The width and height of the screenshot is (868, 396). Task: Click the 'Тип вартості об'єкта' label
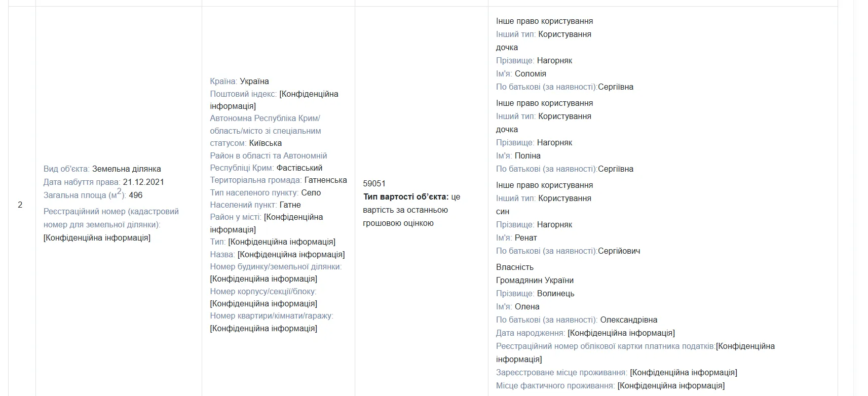[x=406, y=196]
